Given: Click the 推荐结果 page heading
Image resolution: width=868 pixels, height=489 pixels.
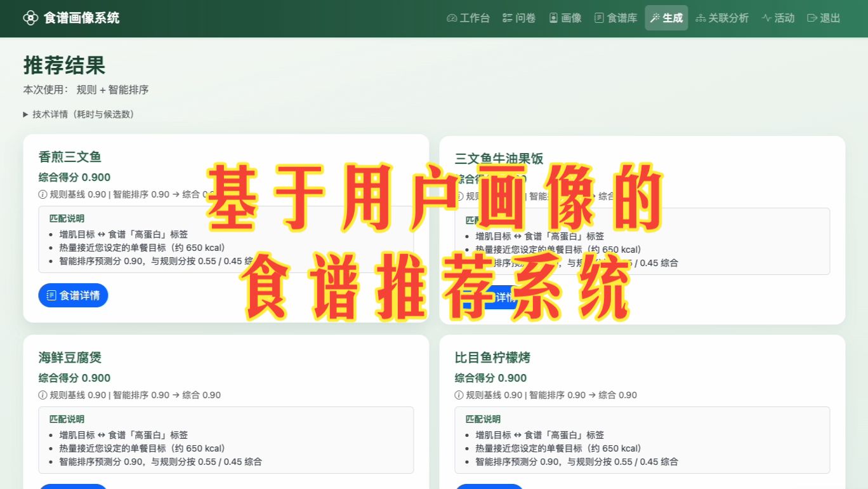Looking at the screenshot, I should (64, 65).
